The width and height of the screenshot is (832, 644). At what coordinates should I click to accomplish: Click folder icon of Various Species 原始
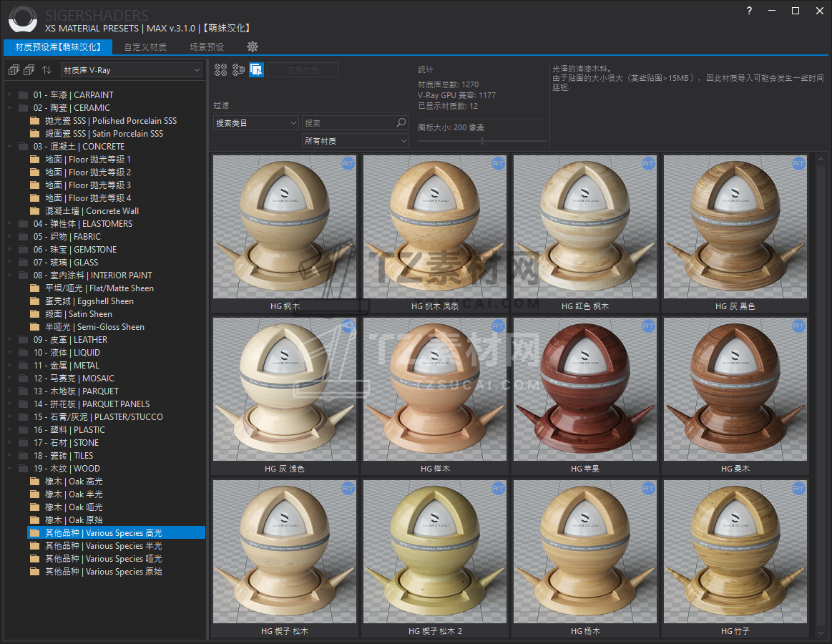point(35,572)
